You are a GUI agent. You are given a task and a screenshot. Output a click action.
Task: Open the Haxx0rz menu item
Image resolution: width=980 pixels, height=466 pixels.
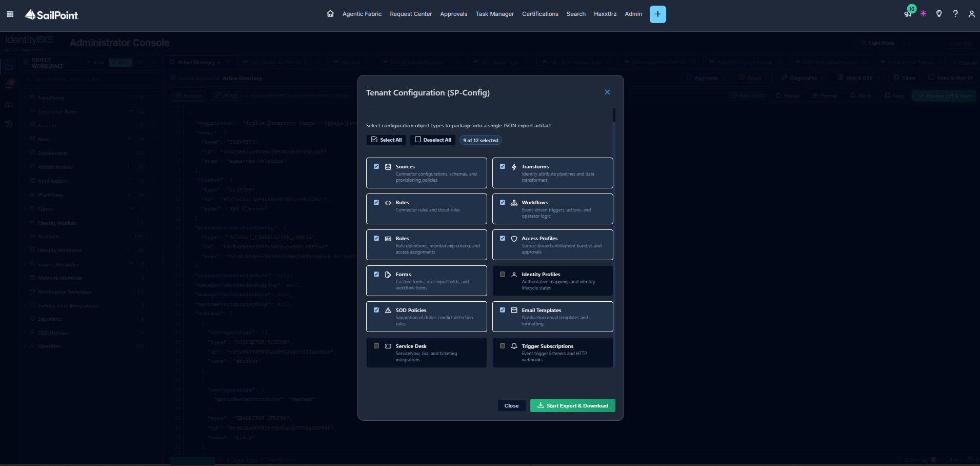click(605, 14)
